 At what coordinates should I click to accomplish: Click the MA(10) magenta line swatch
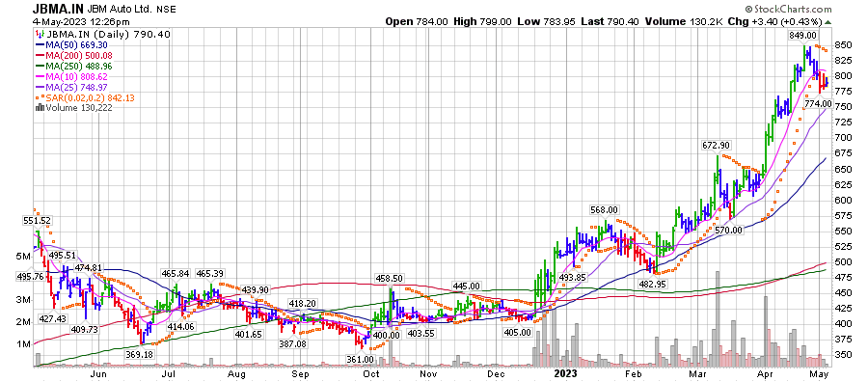click(x=39, y=76)
